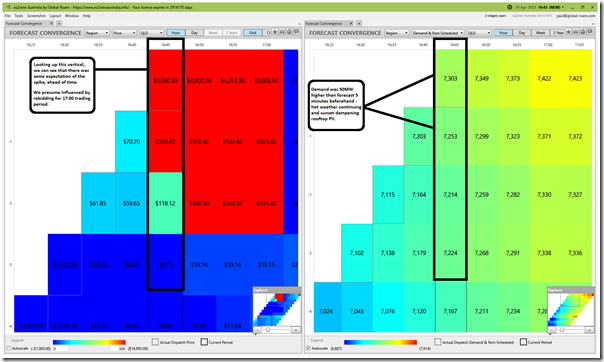Uncheck Autoscale in the right legend
The image size is (604, 362).
[309, 348]
